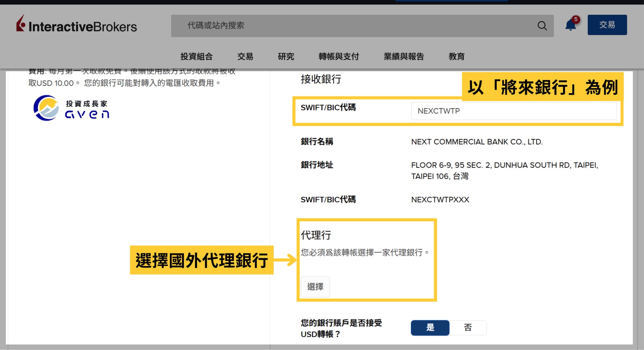Click the 選擇國外代理銀行 yellow label
Screen dimensions: 644x350
pyautogui.click(x=202, y=260)
